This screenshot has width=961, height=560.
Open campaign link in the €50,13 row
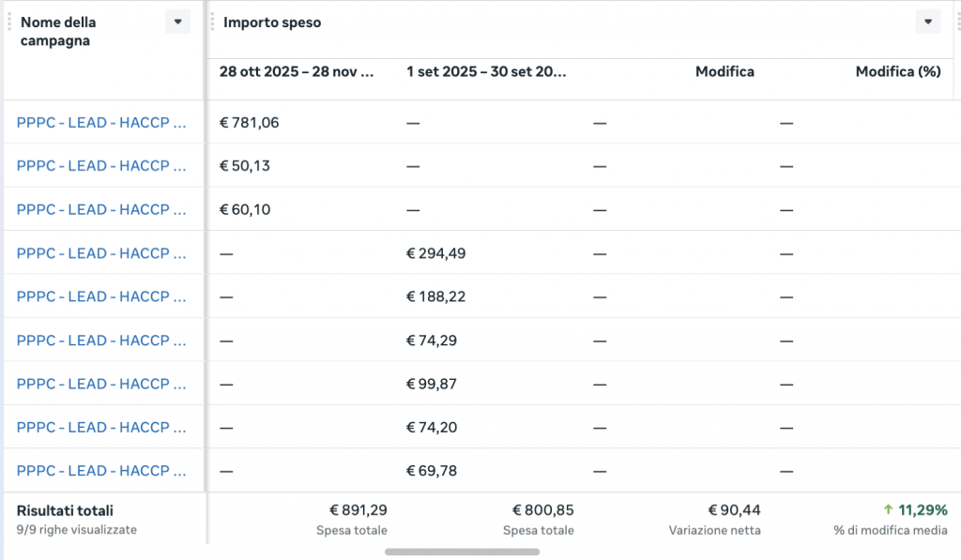coord(101,166)
